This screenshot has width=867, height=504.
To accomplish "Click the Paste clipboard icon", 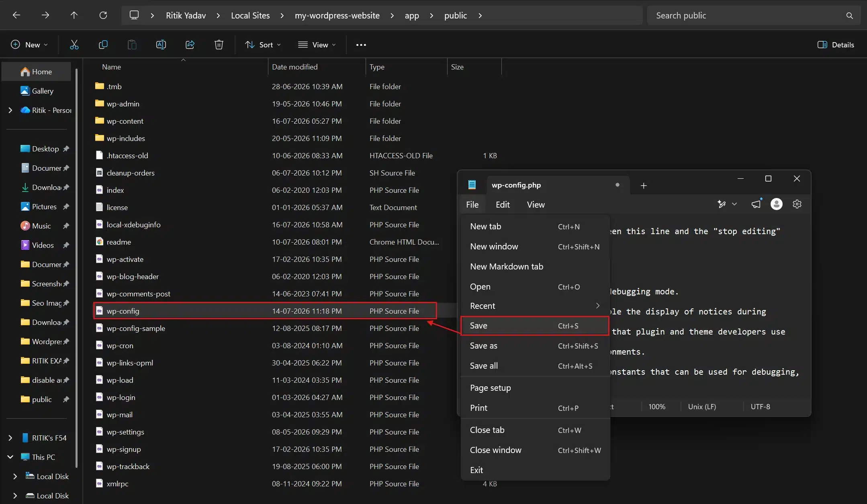I will pyautogui.click(x=132, y=45).
